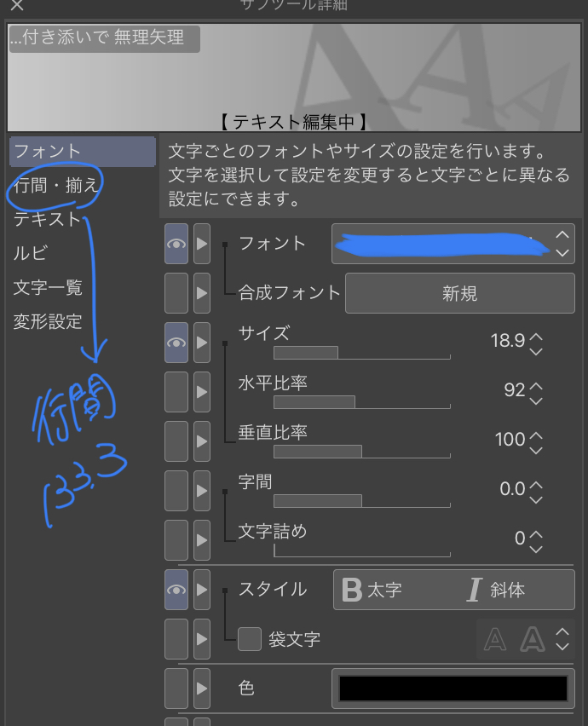Click the 字間 slider bar
Screen dimensions: 588x726
[362, 501]
